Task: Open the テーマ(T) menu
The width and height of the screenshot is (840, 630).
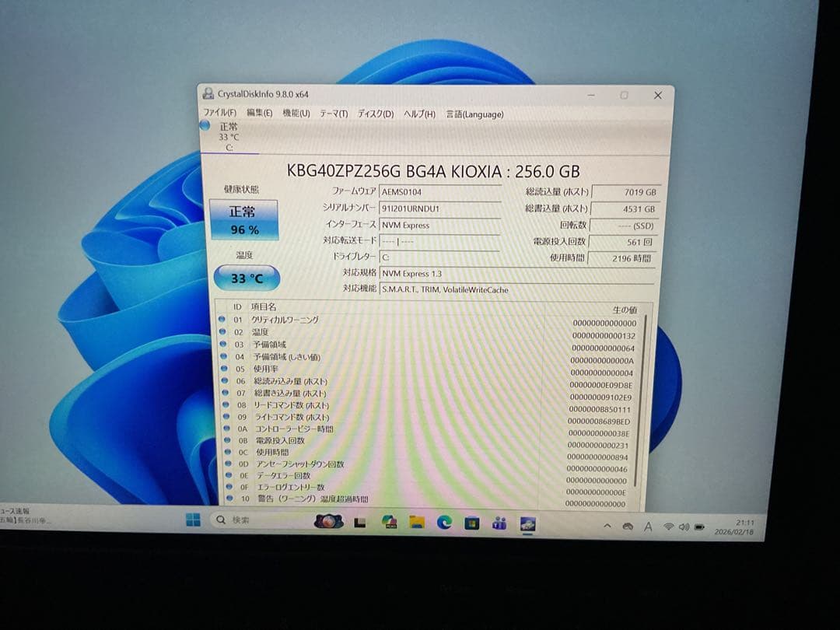Action: pos(334,114)
